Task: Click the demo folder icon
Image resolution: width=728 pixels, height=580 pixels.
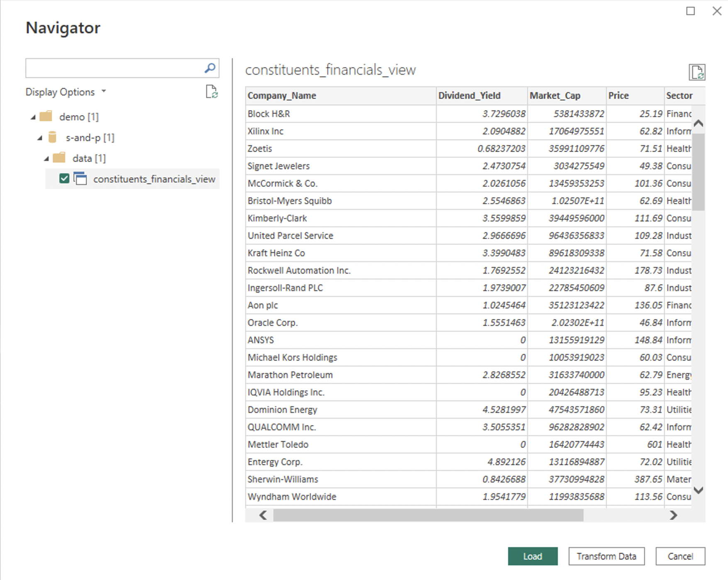Action: [46, 116]
